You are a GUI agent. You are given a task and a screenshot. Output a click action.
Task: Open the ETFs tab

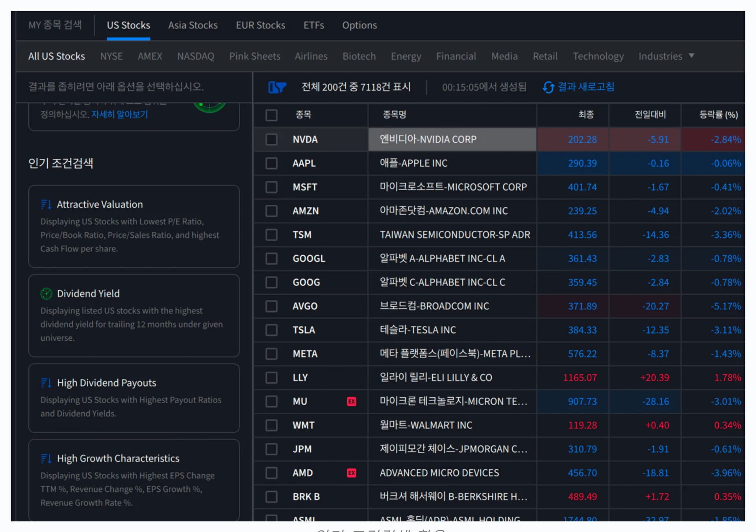point(314,25)
